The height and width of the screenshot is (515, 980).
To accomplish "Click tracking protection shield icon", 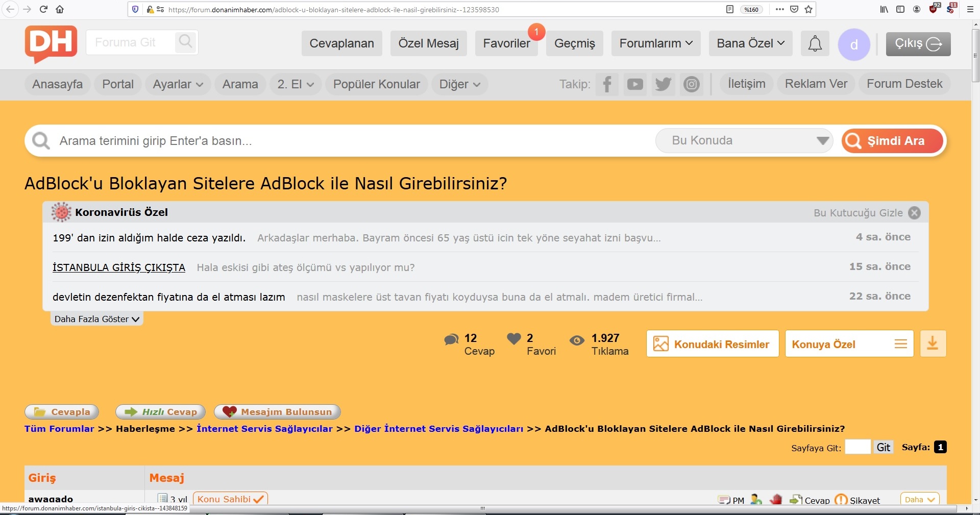I will (x=135, y=9).
